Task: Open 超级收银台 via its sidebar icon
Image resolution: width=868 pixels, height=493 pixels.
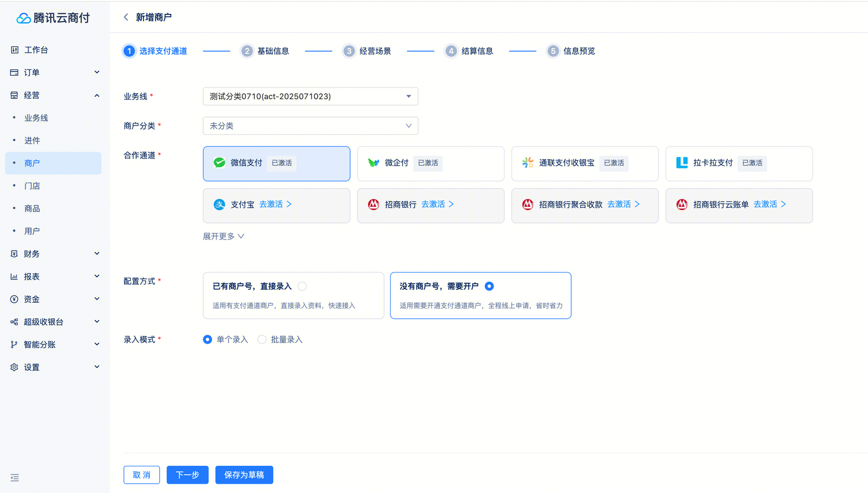Action: [x=14, y=322]
